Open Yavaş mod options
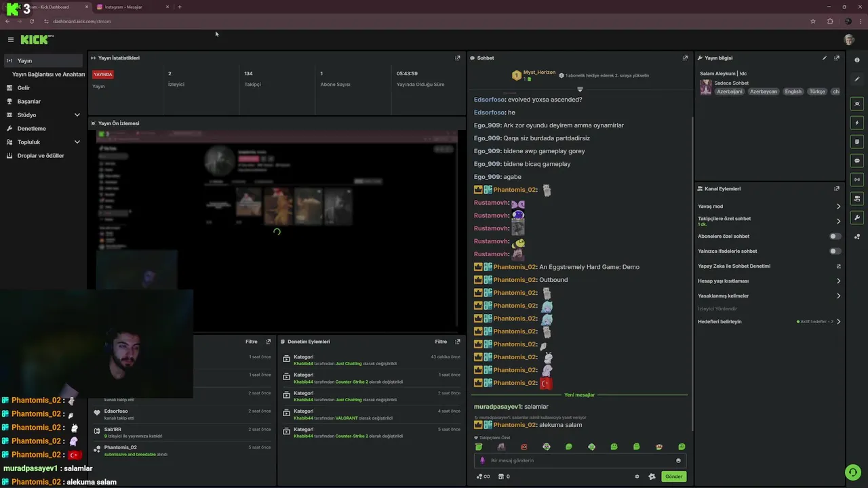Viewport: 868px width, 488px height. pos(770,206)
